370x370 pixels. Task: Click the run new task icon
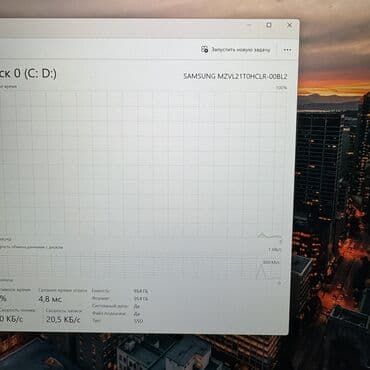[x=204, y=50]
